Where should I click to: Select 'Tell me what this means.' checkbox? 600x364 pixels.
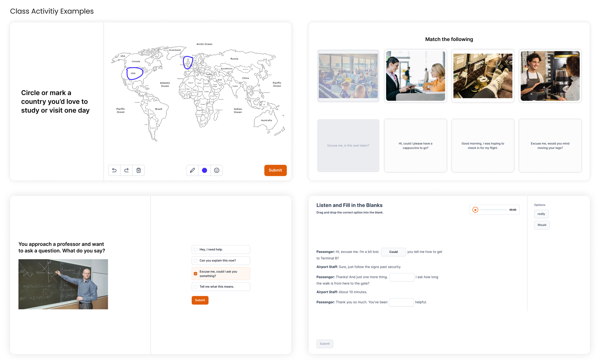pyautogui.click(x=196, y=286)
